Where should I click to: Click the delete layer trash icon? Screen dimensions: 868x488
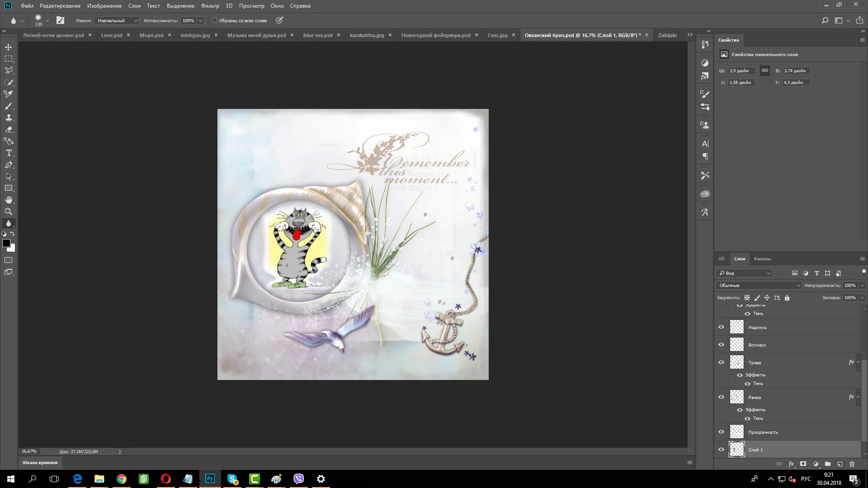point(852,464)
